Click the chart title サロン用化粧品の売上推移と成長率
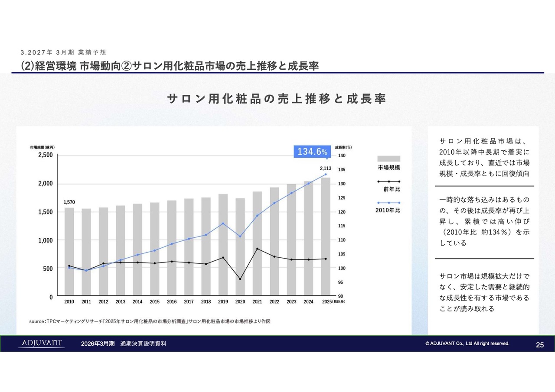Viewport: 555px width, 392px height. [x=277, y=99]
